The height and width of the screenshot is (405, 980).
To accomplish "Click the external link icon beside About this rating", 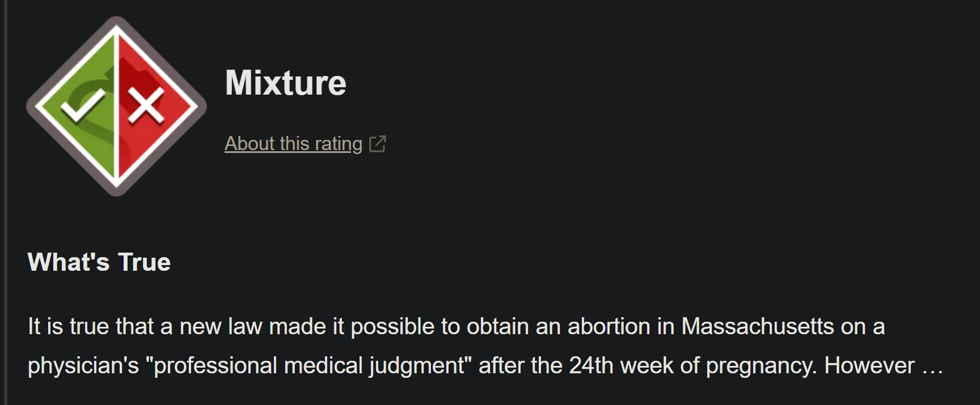I will coord(377,144).
